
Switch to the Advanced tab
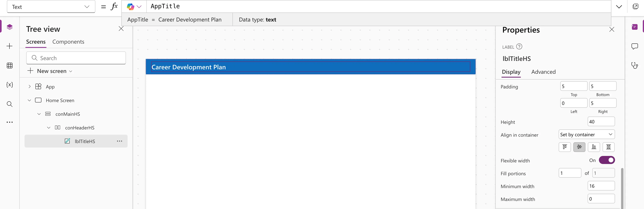click(543, 72)
